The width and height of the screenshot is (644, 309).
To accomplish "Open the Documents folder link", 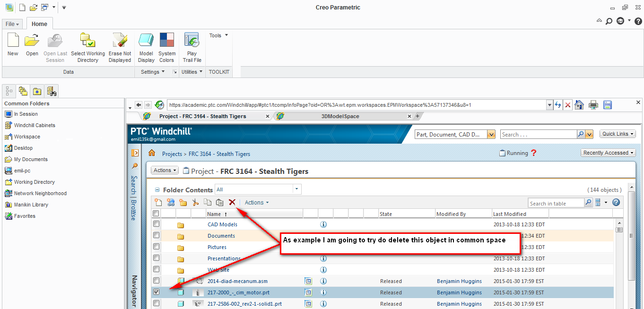I will [221, 236].
